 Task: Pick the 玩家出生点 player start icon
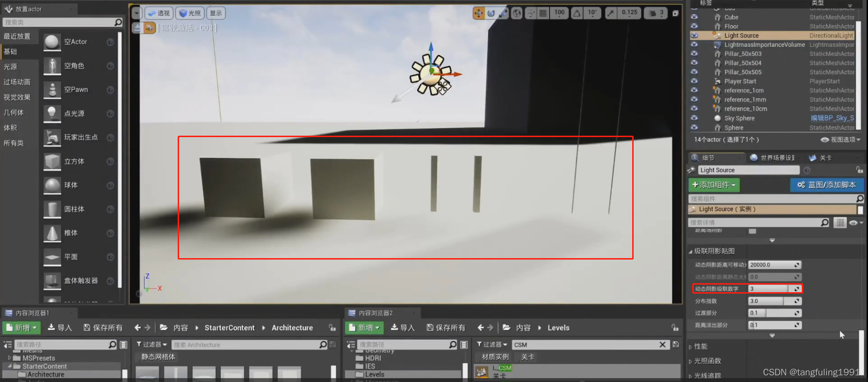click(52, 138)
